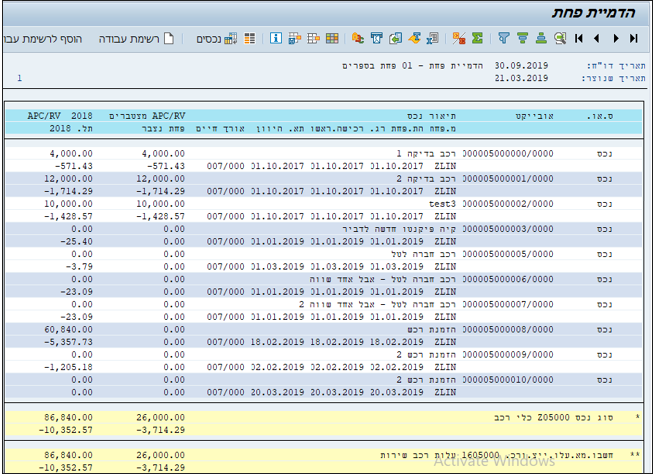The width and height of the screenshot is (656, 476).
Task: Click the נכסים (assets) toolbar button
Action: pyautogui.click(x=217, y=38)
